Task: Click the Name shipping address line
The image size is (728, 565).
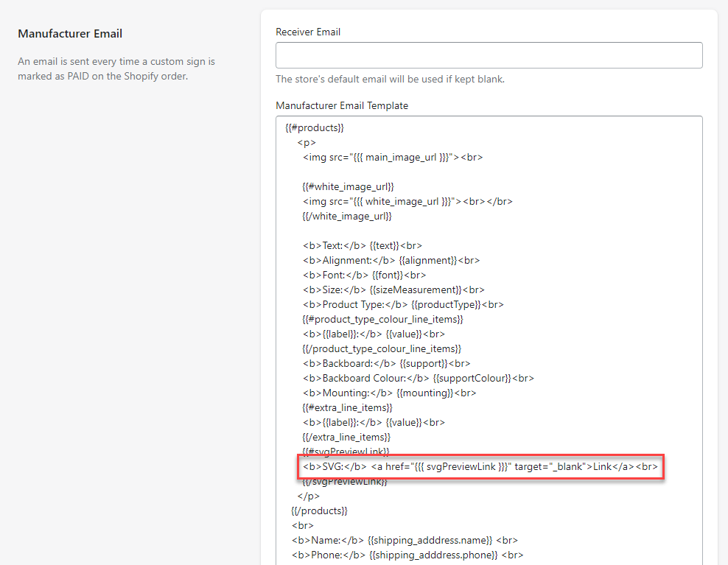Action: tap(405, 540)
